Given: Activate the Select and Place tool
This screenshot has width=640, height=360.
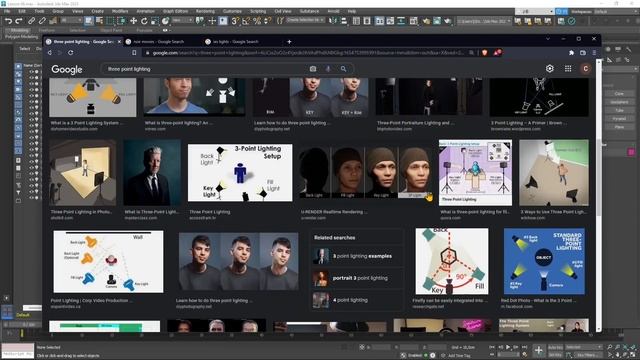Looking at the screenshot, I should (x=165, y=21).
